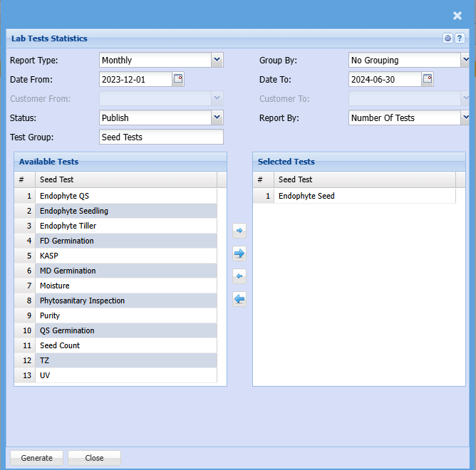Viewport: 476px width, 470px height.
Task: Select Endophyte Seed in Selected Tests
Action: point(354,196)
